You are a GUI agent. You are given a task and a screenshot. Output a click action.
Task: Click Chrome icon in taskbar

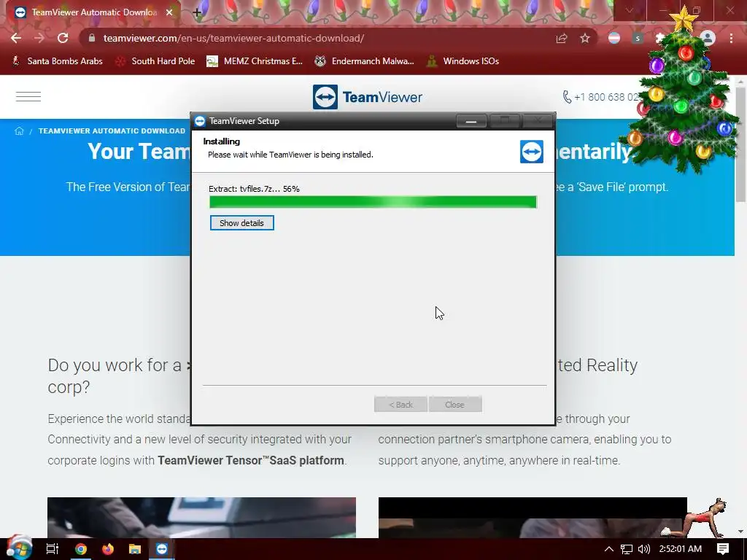[81, 549]
